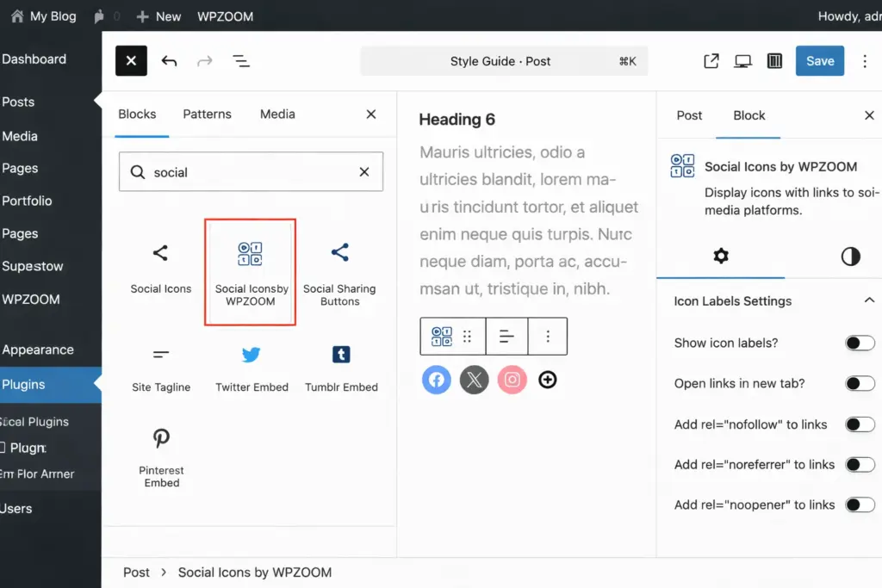Viewport: 882px width, 588px height.
Task: Toggle Open links in new tab
Action: pos(859,384)
